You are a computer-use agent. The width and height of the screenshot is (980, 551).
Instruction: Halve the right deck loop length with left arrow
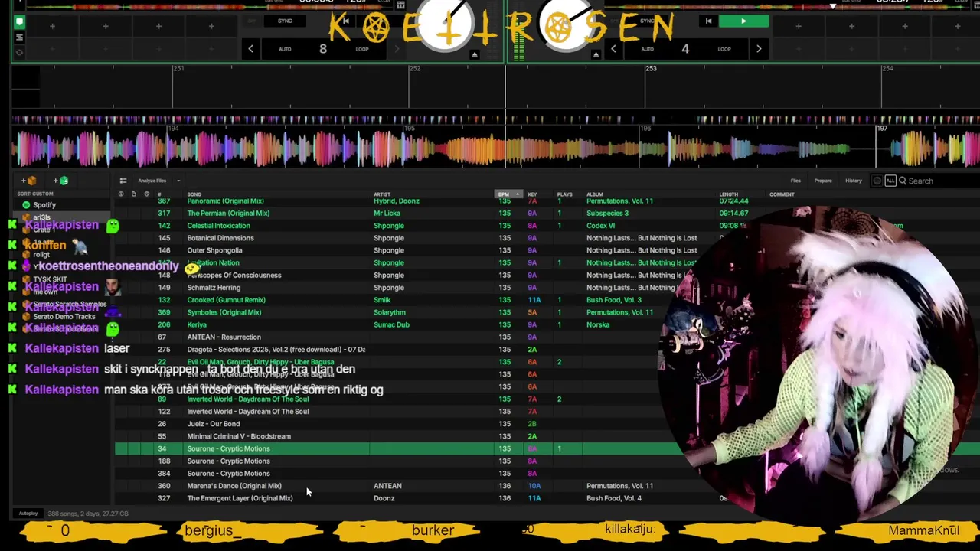point(613,49)
